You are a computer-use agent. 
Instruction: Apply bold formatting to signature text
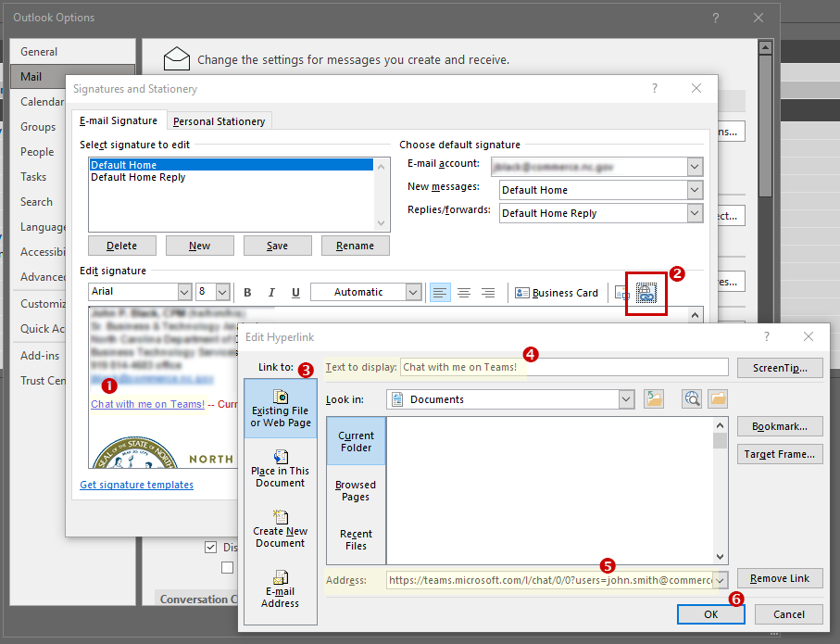247,292
